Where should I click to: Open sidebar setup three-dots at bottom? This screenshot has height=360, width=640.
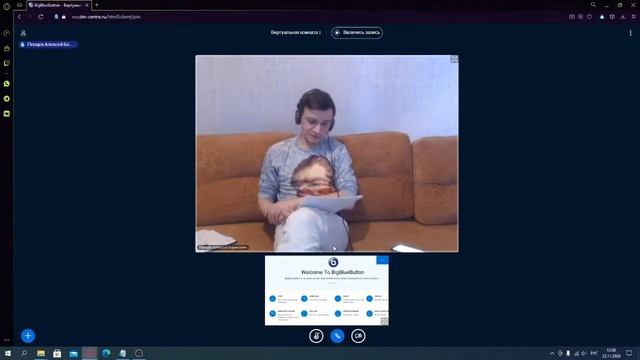coord(7,340)
